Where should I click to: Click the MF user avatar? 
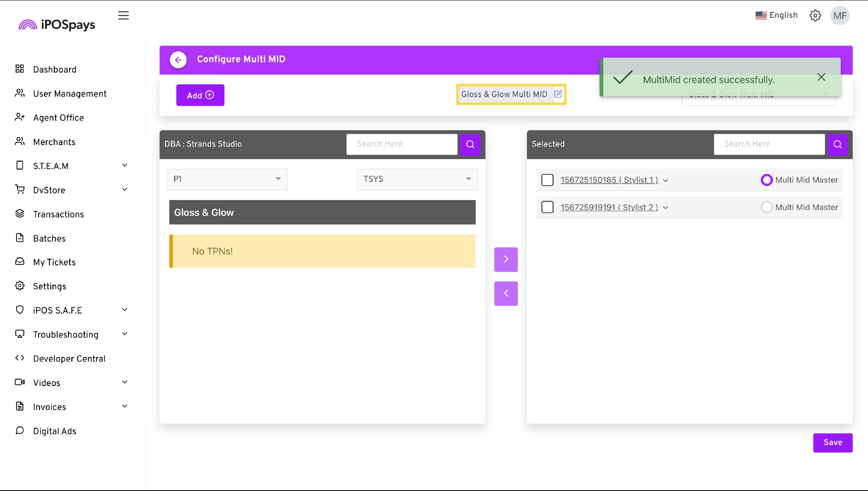point(840,16)
